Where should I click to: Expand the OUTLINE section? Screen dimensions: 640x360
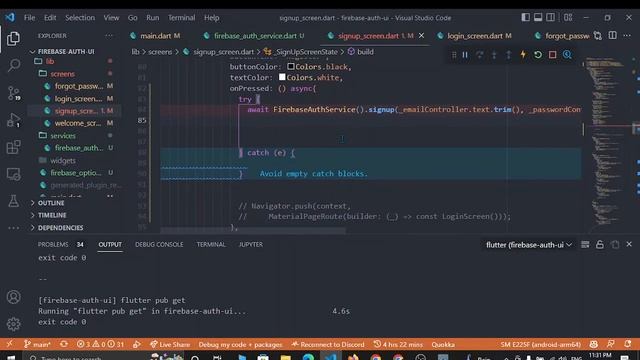tap(51, 203)
